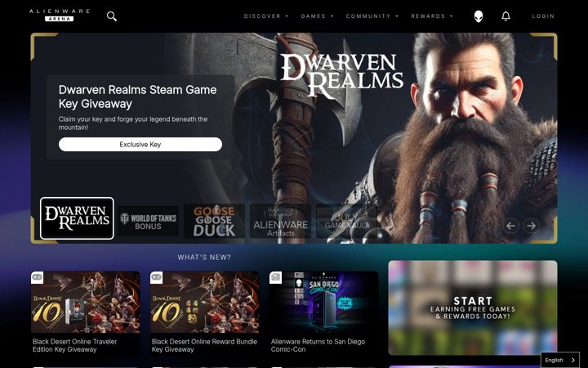Image resolution: width=588 pixels, height=368 pixels.
Task: Select World of Tanks Bonus thumbnail
Action: pos(148,222)
